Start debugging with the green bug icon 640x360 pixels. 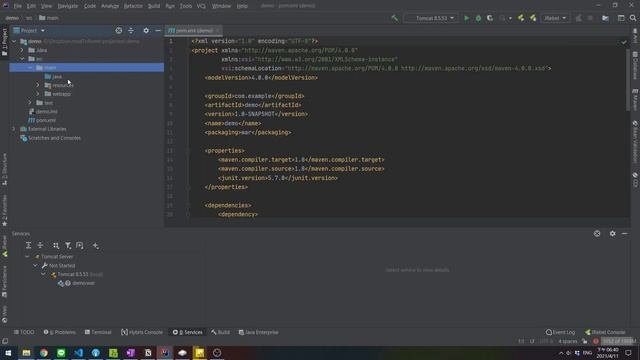tap(478, 18)
